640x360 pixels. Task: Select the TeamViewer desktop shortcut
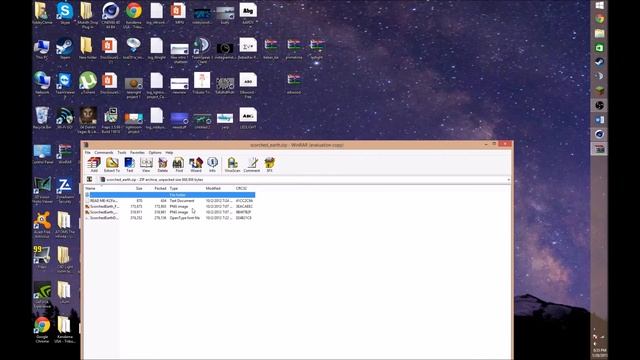tap(65, 85)
